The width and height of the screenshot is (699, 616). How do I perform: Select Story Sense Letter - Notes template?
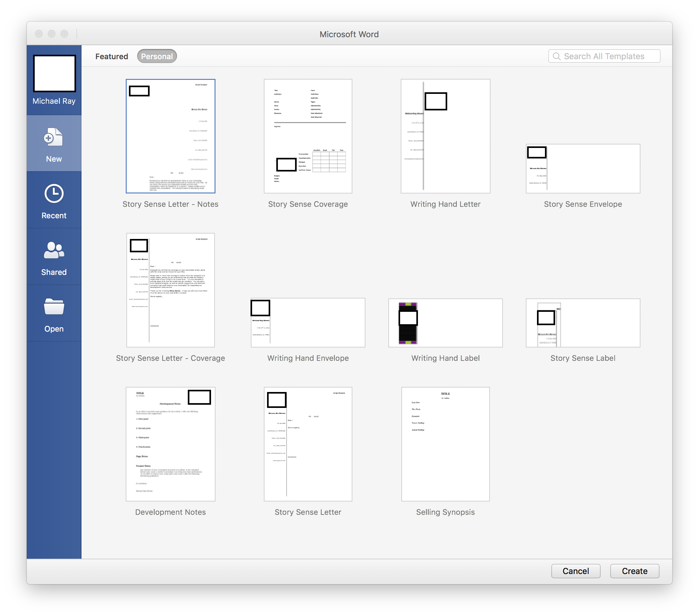[x=170, y=136]
